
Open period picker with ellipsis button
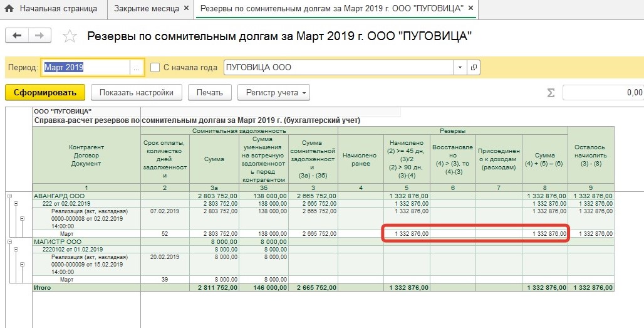click(137, 68)
